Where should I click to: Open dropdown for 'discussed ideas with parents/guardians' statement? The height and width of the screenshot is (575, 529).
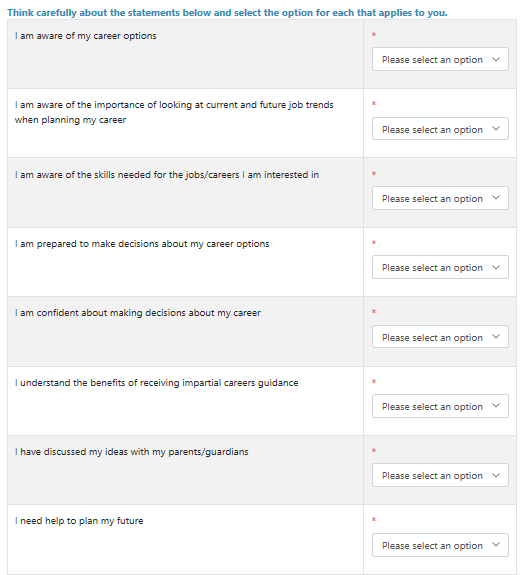tap(440, 475)
